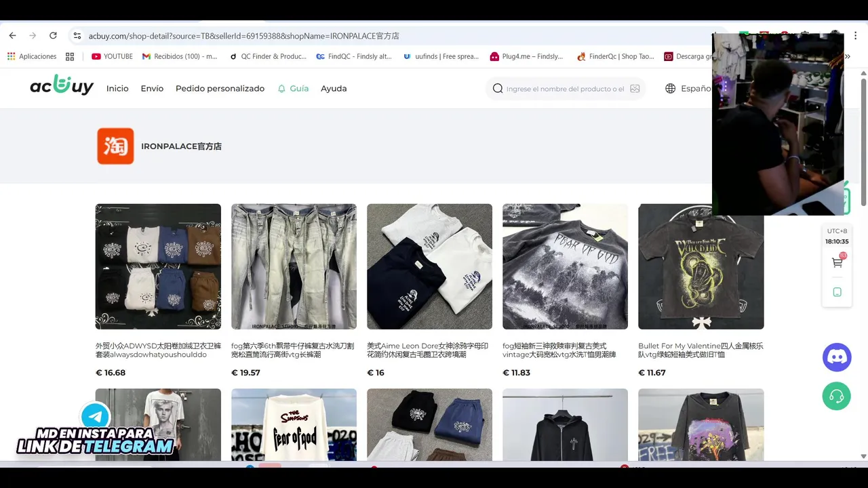Image resolution: width=868 pixels, height=488 pixels.
Task: Go back with browser back arrow
Action: pyautogui.click(x=12, y=35)
